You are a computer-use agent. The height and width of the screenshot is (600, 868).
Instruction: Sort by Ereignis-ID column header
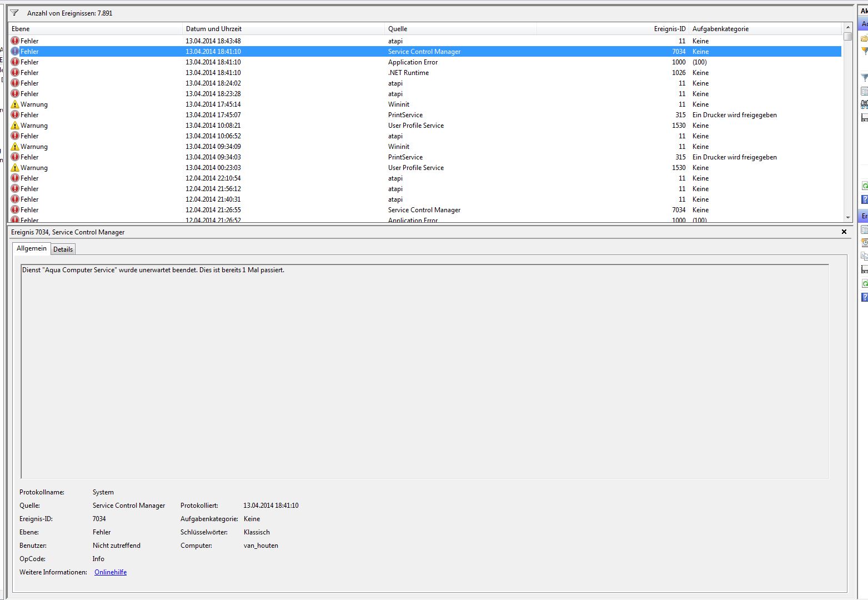(613, 29)
